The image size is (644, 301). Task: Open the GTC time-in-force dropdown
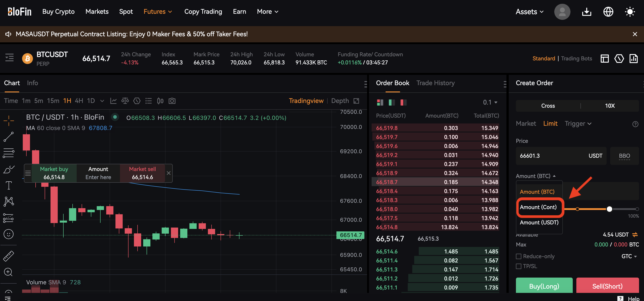click(629, 256)
